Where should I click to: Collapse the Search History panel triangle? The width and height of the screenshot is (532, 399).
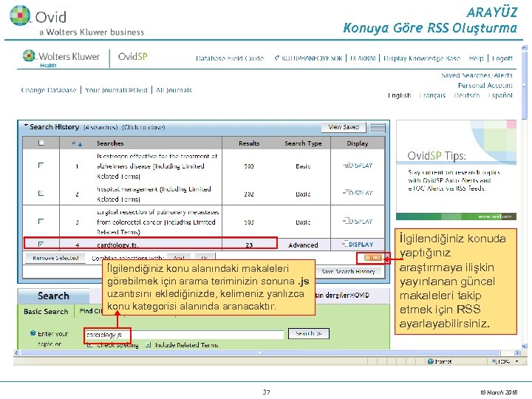tap(26, 126)
